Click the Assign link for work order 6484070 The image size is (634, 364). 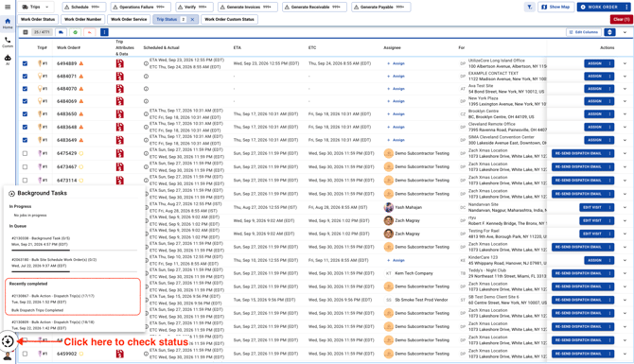(396, 89)
